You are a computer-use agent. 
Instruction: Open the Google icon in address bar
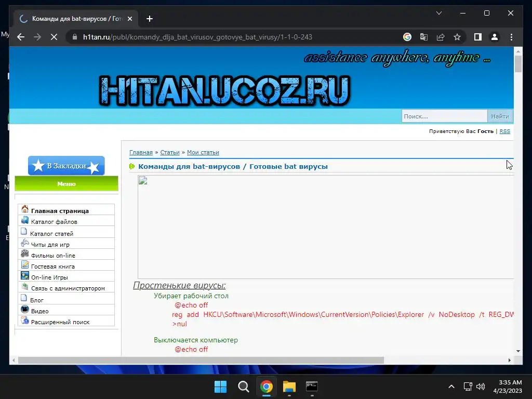coord(407,37)
